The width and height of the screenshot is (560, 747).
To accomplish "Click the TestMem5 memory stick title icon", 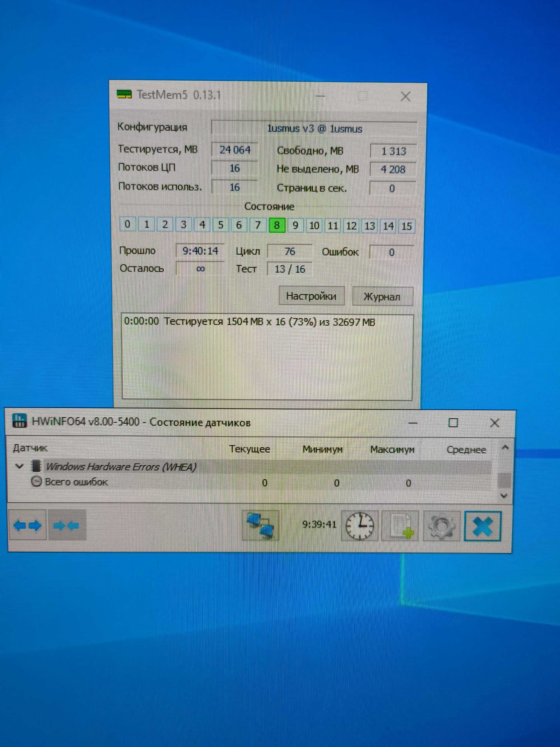I will point(124,94).
